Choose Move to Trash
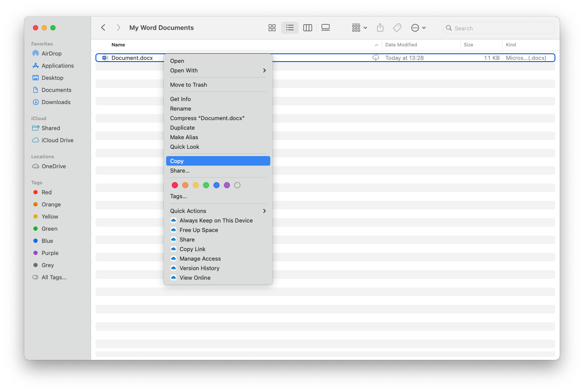This screenshot has height=392, width=584. point(218,85)
